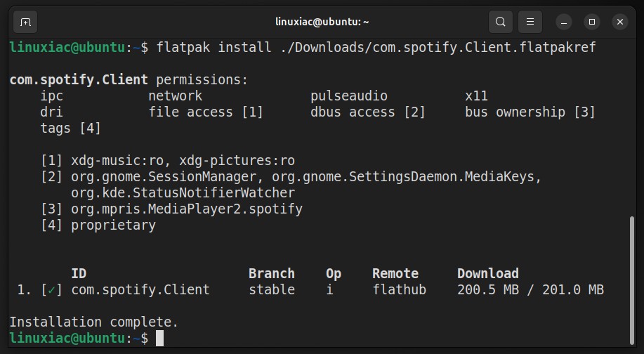
Task: Close the terminal window
Action: tap(619, 22)
